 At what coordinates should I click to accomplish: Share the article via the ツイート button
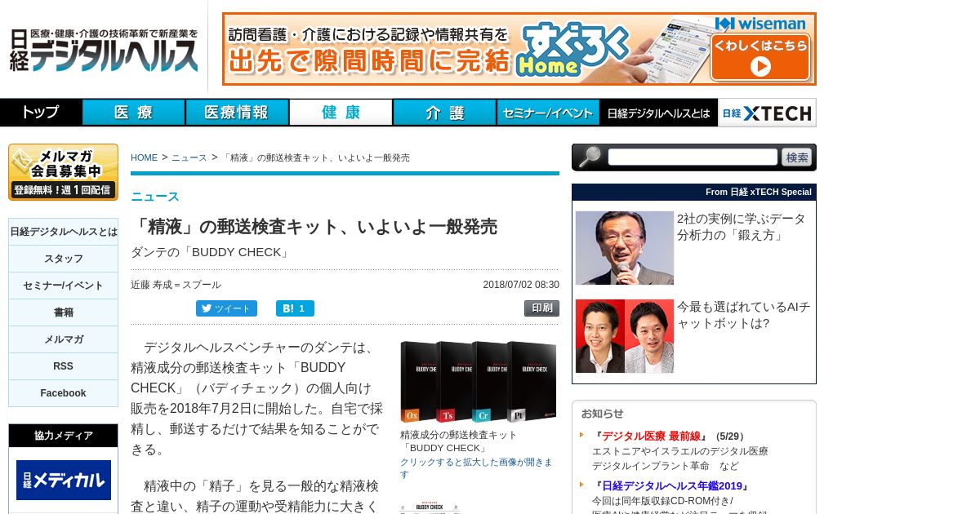click(226, 308)
